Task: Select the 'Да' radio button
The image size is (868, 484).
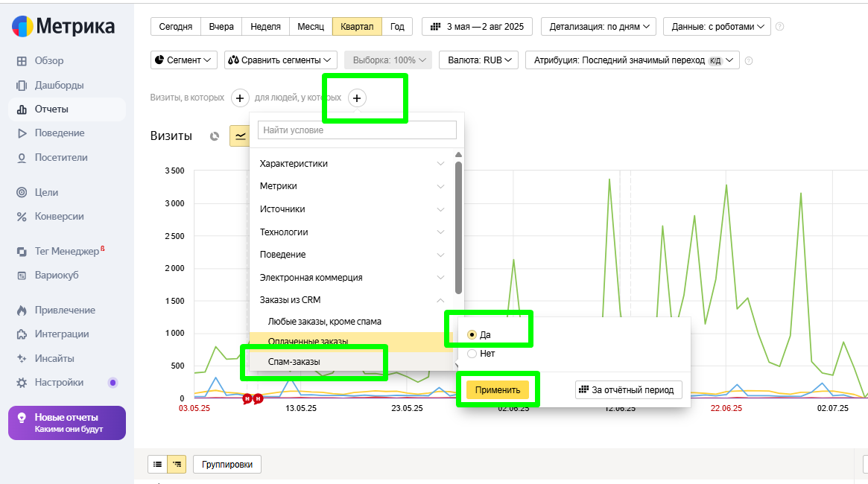Action: click(472, 335)
